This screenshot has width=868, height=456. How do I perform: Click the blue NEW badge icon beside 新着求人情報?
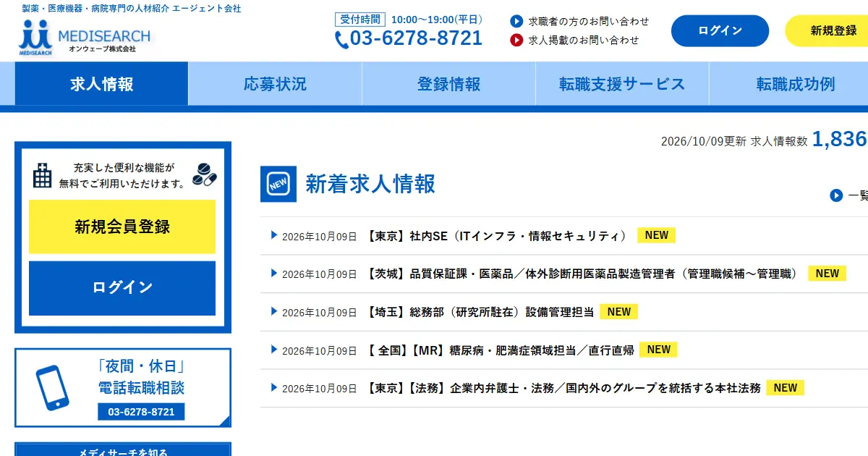278,184
